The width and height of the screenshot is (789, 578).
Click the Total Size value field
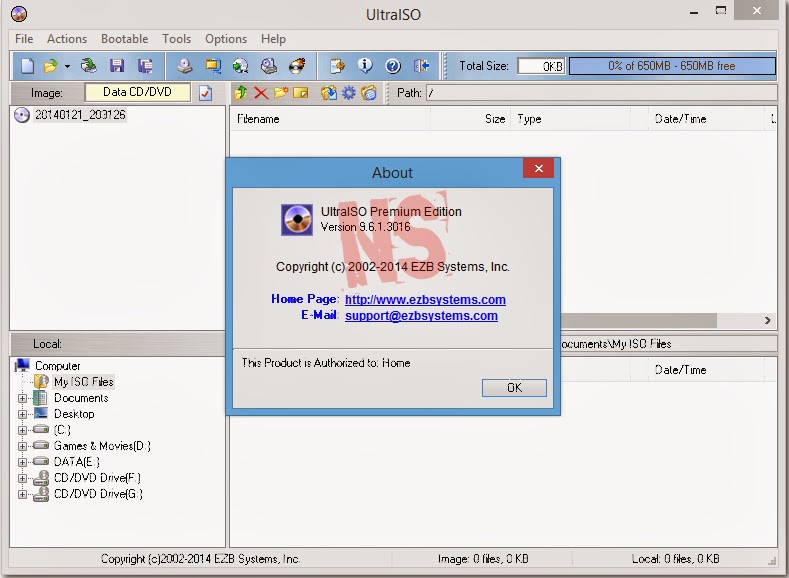point(541,66)
